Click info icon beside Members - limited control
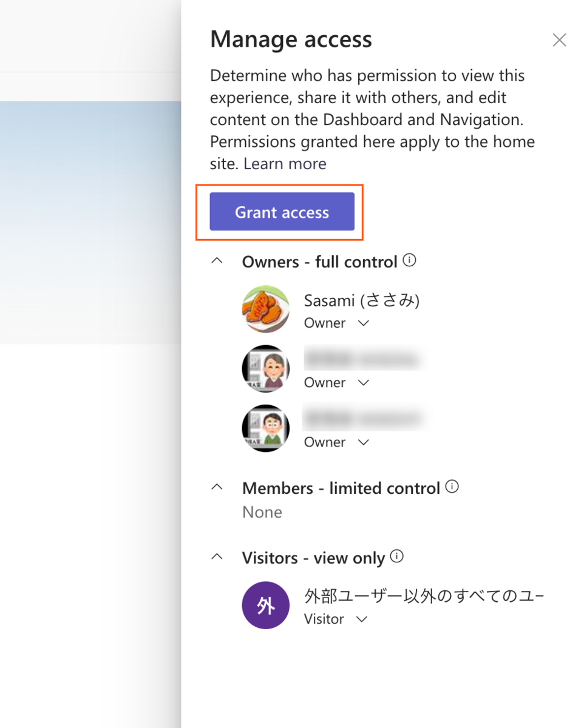This screenshot has width=584, height=728. click(452, 487)
